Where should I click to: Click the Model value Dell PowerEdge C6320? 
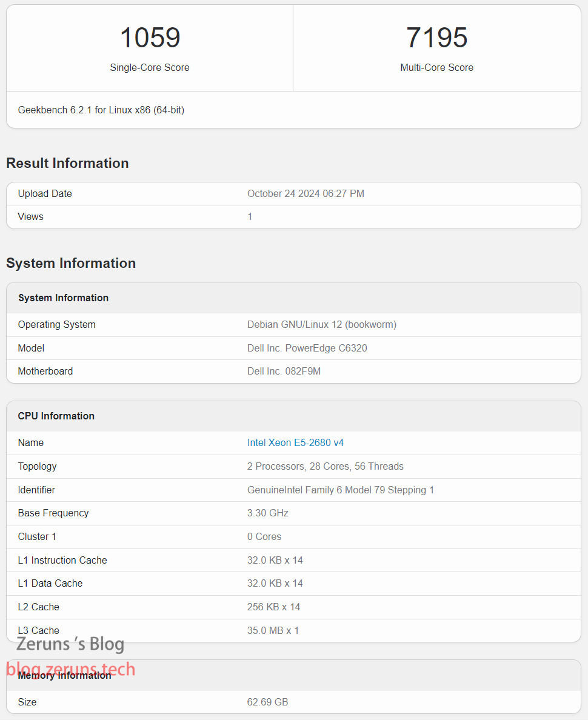coord(307,348)
